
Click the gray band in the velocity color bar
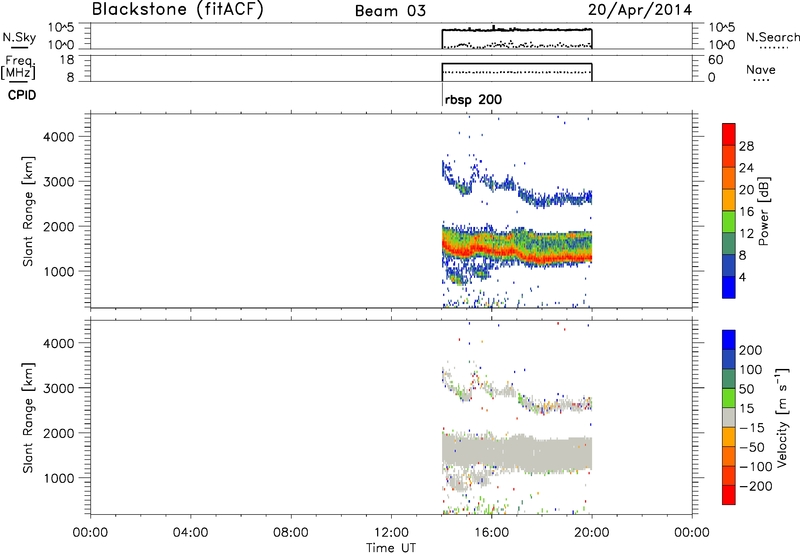pos(729,417)
